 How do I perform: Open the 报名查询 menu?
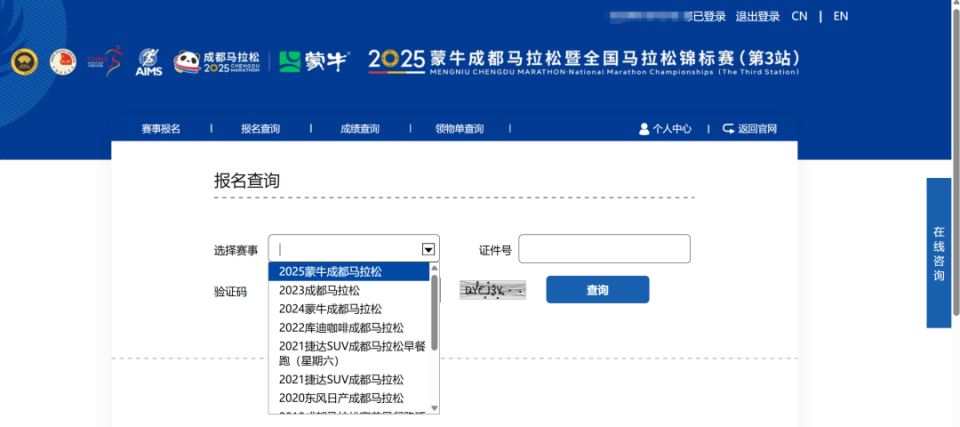(x=260, y=129)
